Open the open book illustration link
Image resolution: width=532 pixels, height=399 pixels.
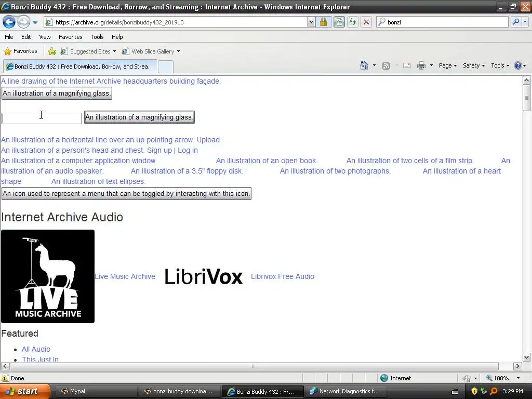267,161
